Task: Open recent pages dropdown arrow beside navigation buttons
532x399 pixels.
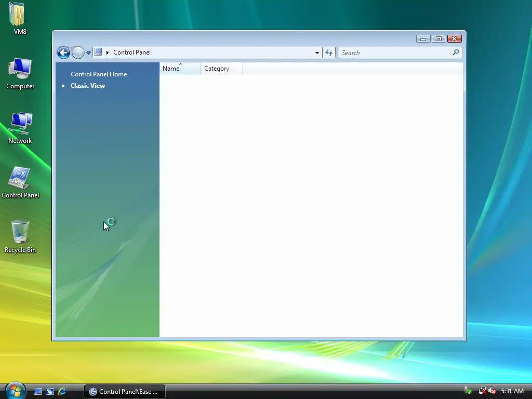Action: pos(88,53)
